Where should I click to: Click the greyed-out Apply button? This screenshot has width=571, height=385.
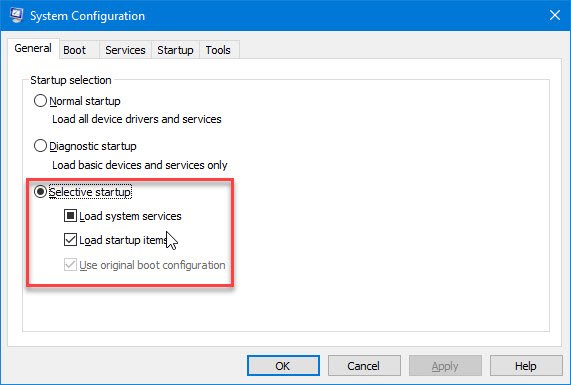click(445, 366)
